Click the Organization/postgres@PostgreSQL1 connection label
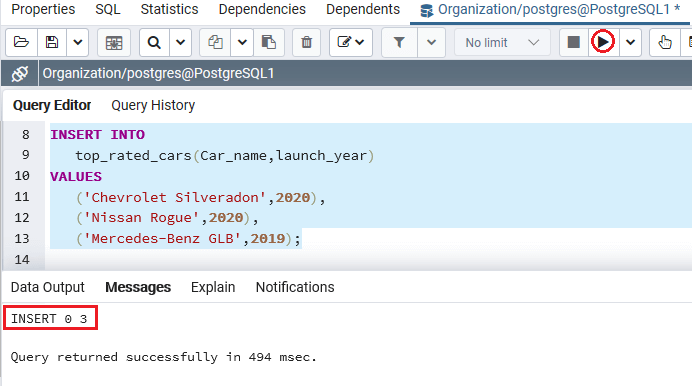This screenshot has width=692, height=386. 158,73
